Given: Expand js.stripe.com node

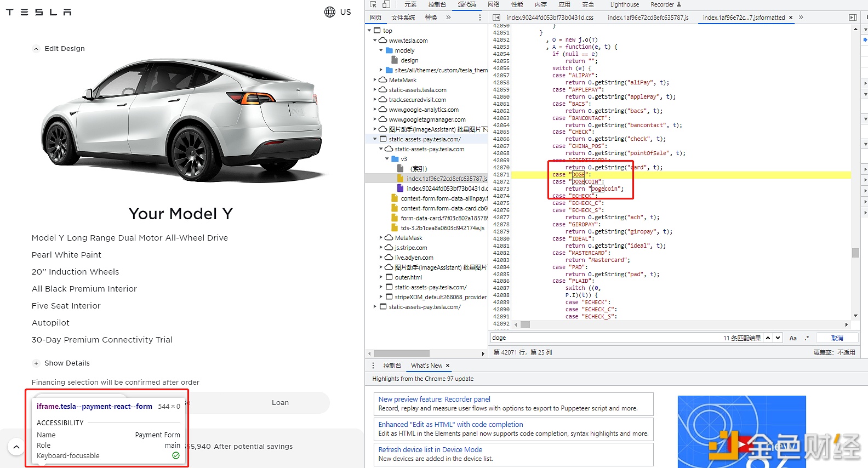Looking at the screenshot, I should [381, 248].
